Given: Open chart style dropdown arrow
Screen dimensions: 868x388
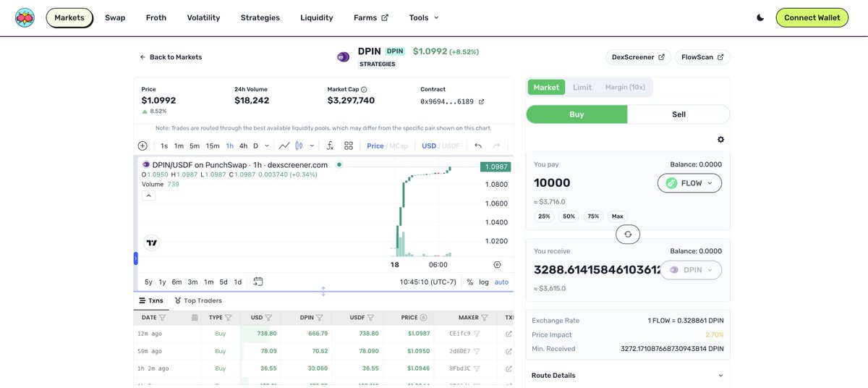Looking at the screenshot, I should (312, 145).
